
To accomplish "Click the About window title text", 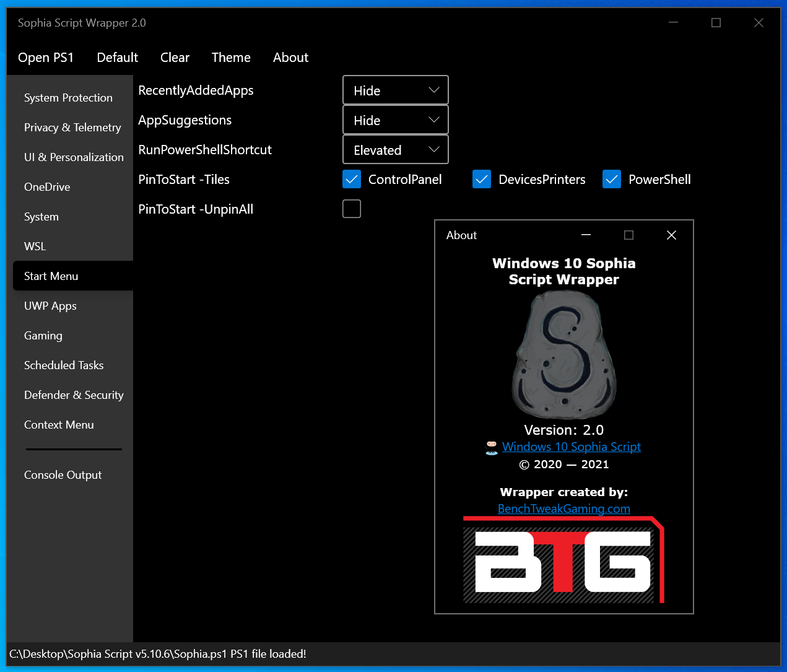I will tap(461, 235).
